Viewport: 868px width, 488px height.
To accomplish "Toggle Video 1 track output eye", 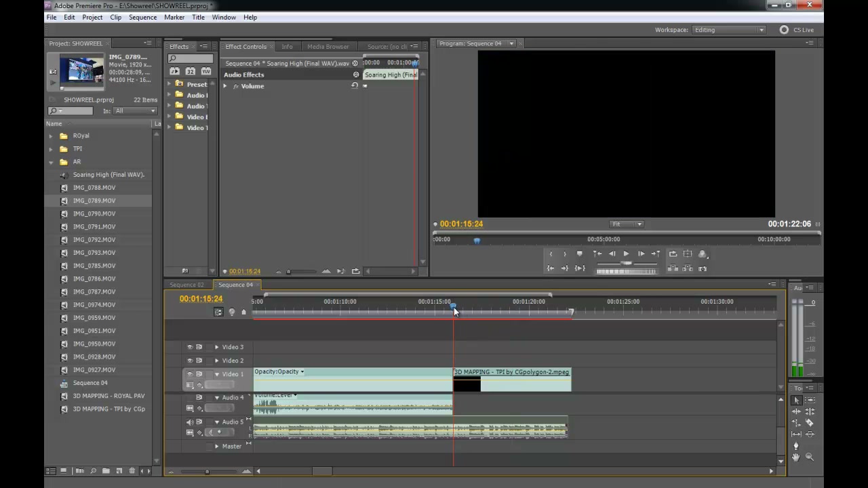I will [x=190, y=374].
